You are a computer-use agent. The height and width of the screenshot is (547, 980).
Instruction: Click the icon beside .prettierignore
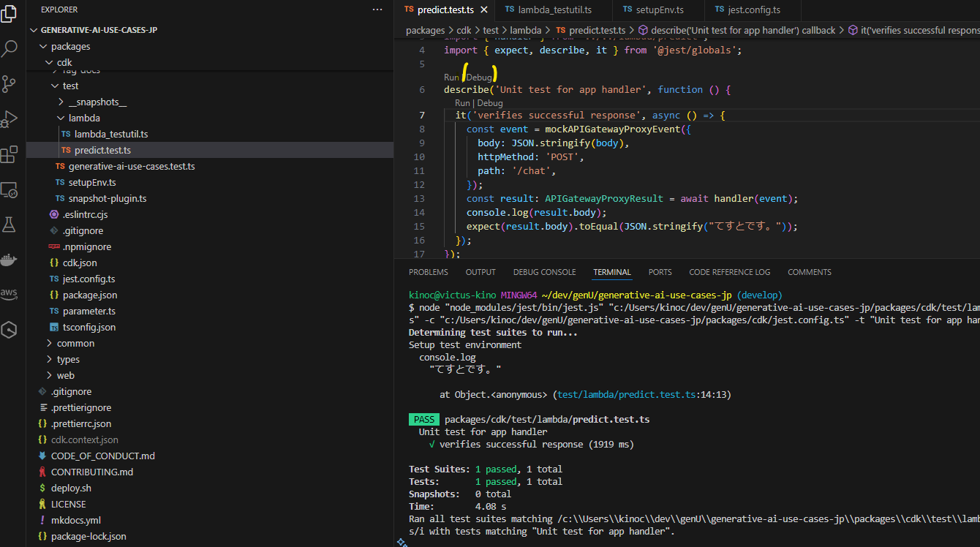[42, 407]
